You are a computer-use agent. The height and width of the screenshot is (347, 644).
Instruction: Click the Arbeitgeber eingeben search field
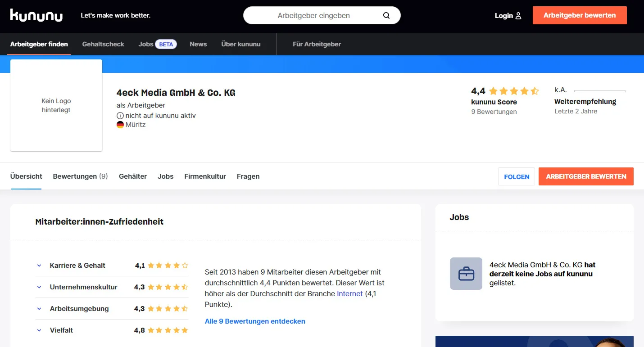[x=322, y=15]
